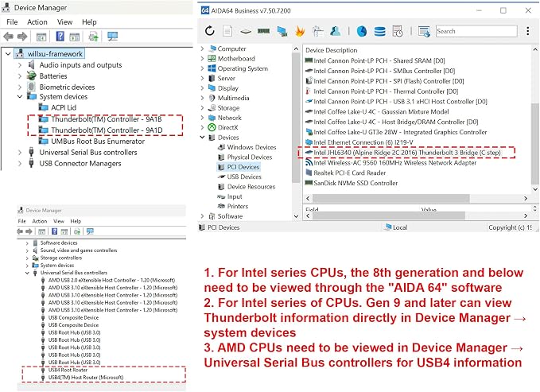
Task: Open the Action menu in bottom Device Manager
Action: click(40, 221)
